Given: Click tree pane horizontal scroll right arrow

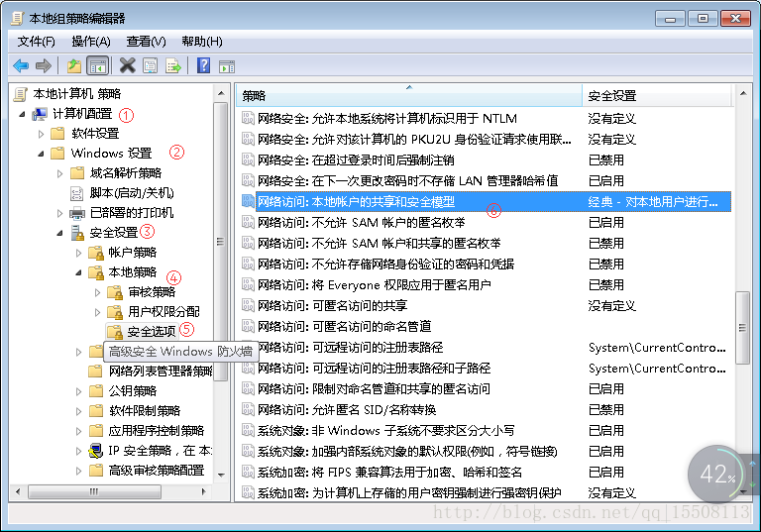Looking at the screenshot, I should coord(204,491).
